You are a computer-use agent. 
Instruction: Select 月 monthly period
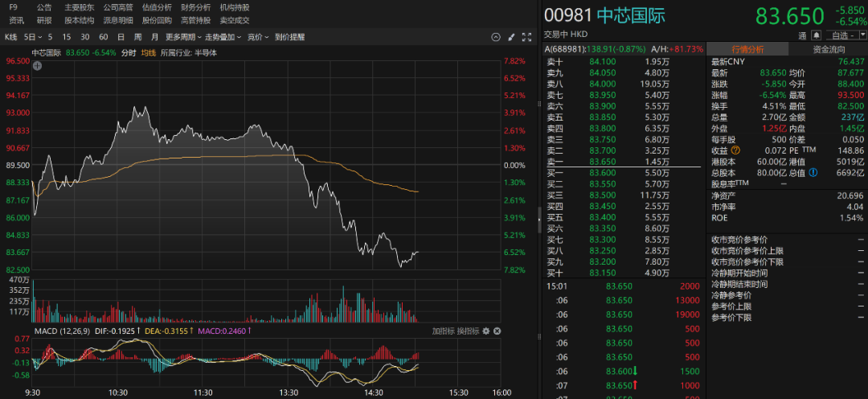[x=154, y=37]
